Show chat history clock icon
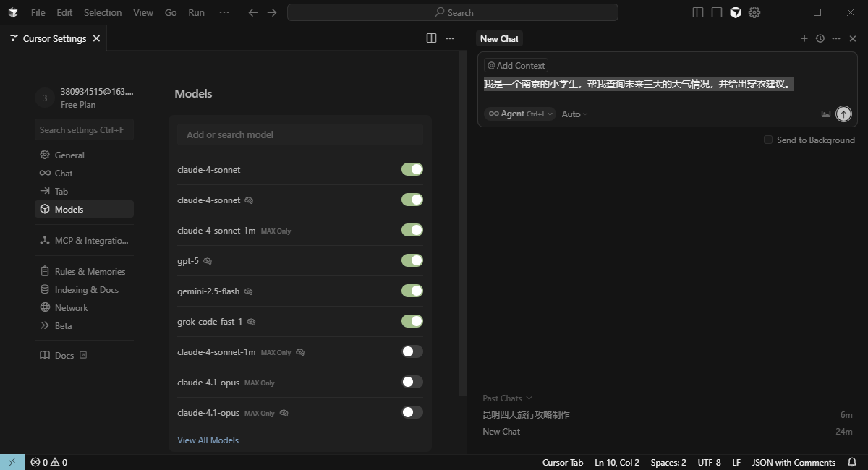This screenshot has height=470, width=868. pyautogui.click(x=820, y=38)
